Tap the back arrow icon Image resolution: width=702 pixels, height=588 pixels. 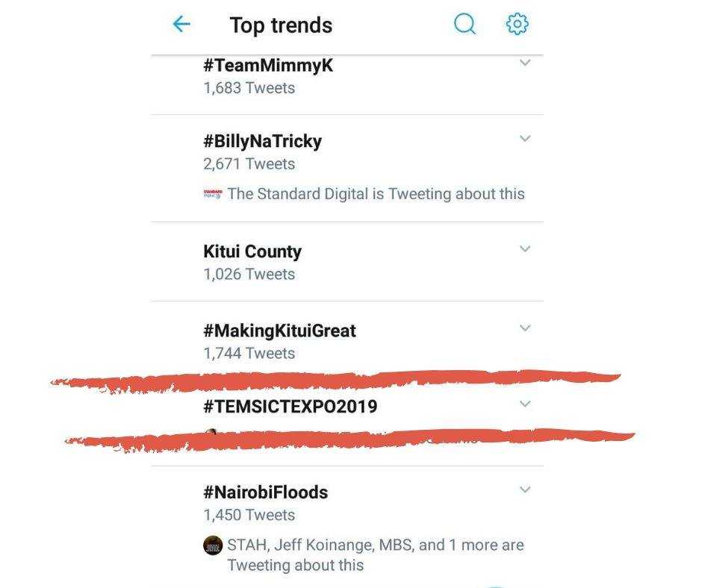point(181,25)
